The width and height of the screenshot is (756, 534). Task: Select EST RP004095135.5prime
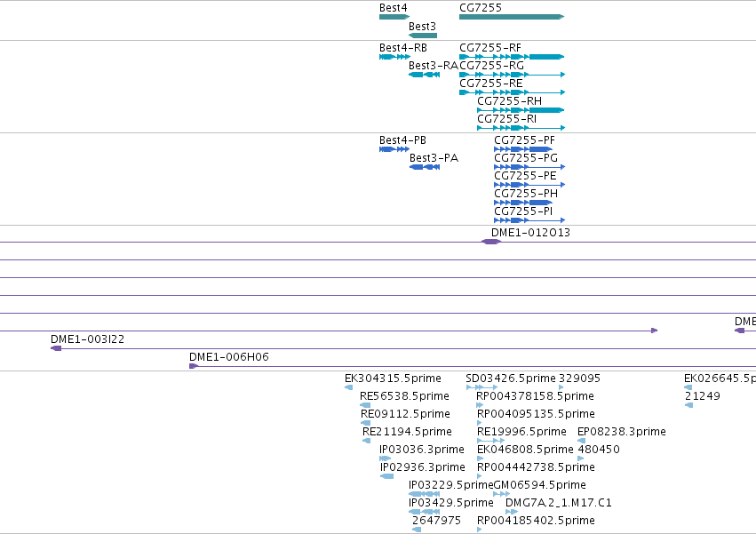(480, 423)
